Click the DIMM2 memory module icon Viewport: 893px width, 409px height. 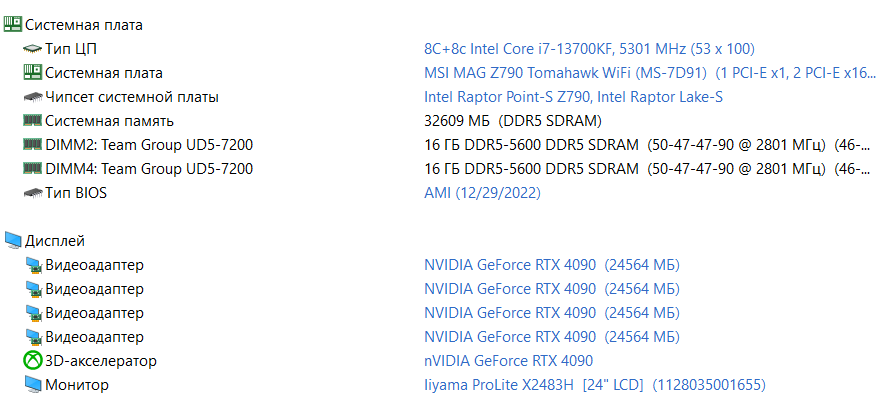[x=32, y=145]
